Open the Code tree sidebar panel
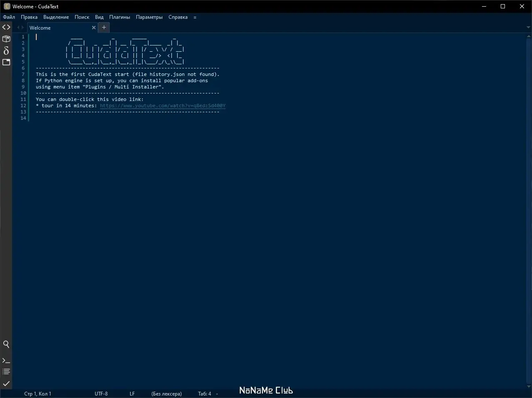This screenshot has height=398, width=532. pyautogui.click(x=6, y=27)
